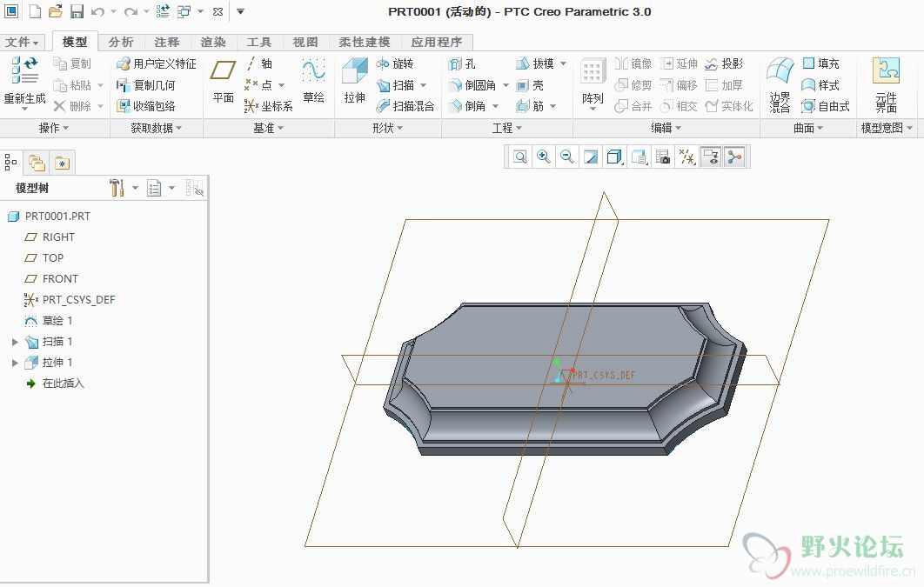Click the 筋 rib button
Screen dimensions: 924x587
pos(530,106)
